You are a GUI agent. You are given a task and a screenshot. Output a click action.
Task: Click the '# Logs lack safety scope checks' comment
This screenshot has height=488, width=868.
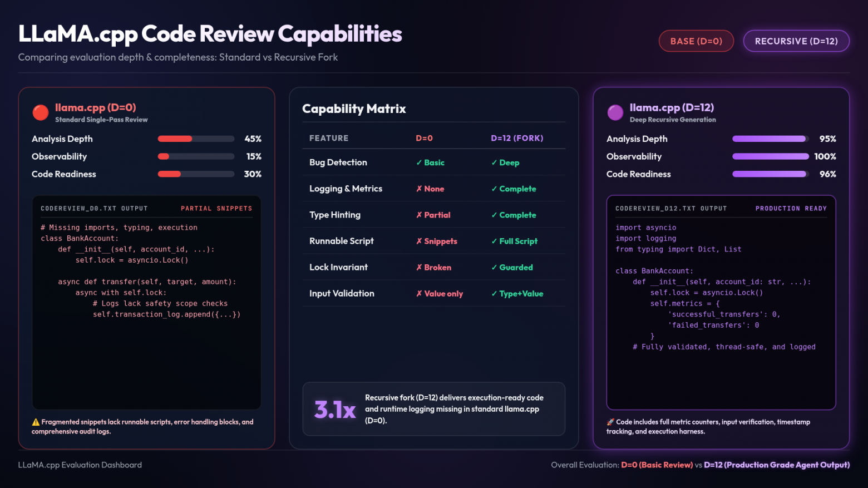[160, 303]
